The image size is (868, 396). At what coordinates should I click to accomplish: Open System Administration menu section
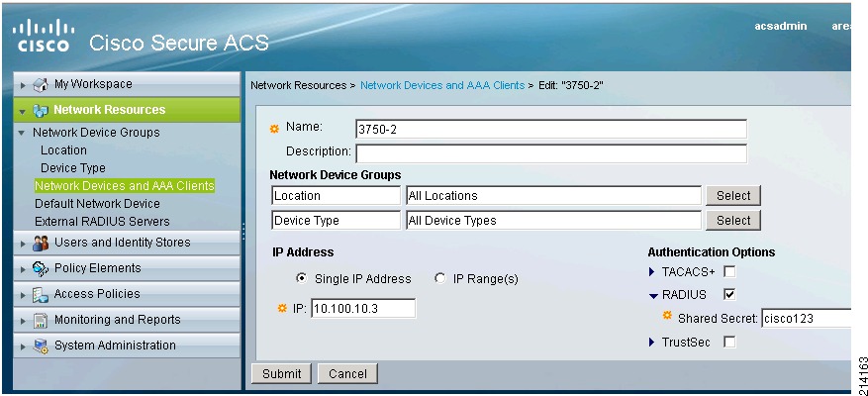tap(127, 346)
